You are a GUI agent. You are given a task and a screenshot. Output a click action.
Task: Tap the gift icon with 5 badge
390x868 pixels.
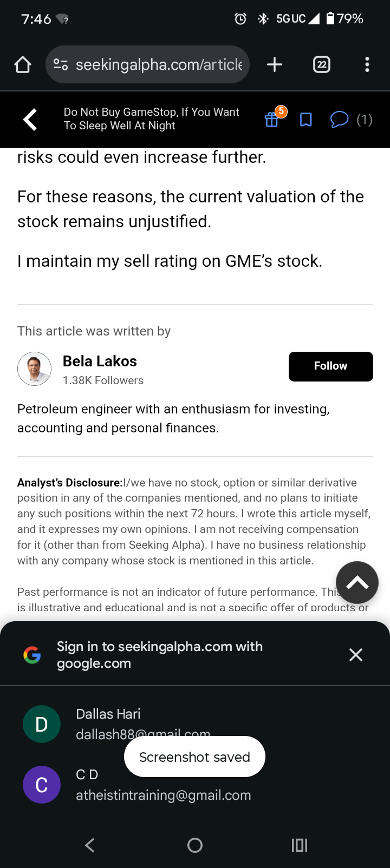tap(272, 120)
